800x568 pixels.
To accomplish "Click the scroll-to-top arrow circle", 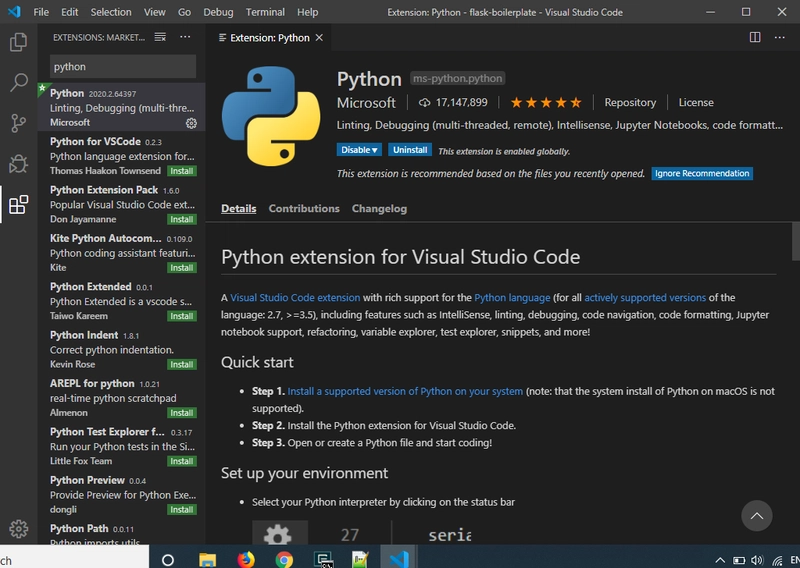I will [757, 515].
